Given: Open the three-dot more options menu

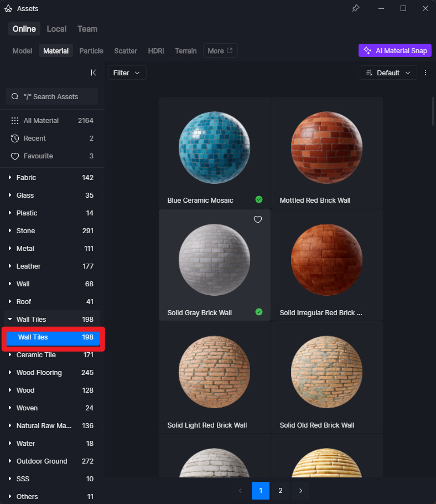Looking at the screenshot, I should (425, 73).
